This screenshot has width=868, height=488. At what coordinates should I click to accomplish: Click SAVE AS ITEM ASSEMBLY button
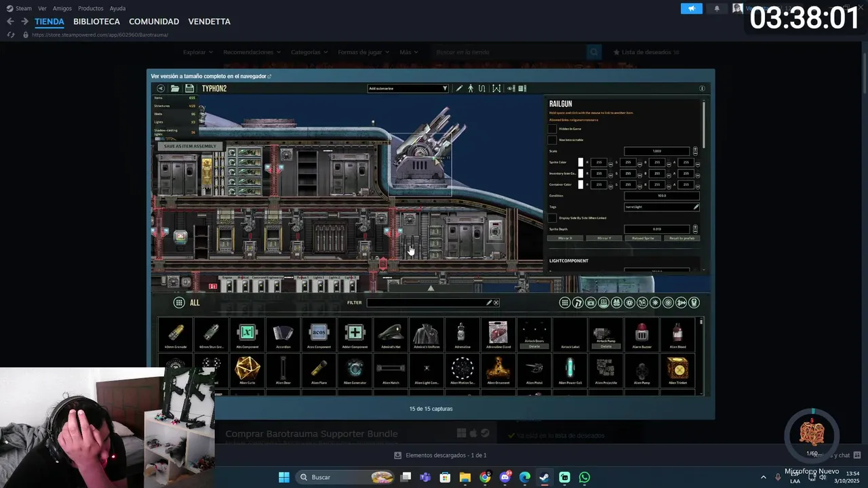pos(190,146)
